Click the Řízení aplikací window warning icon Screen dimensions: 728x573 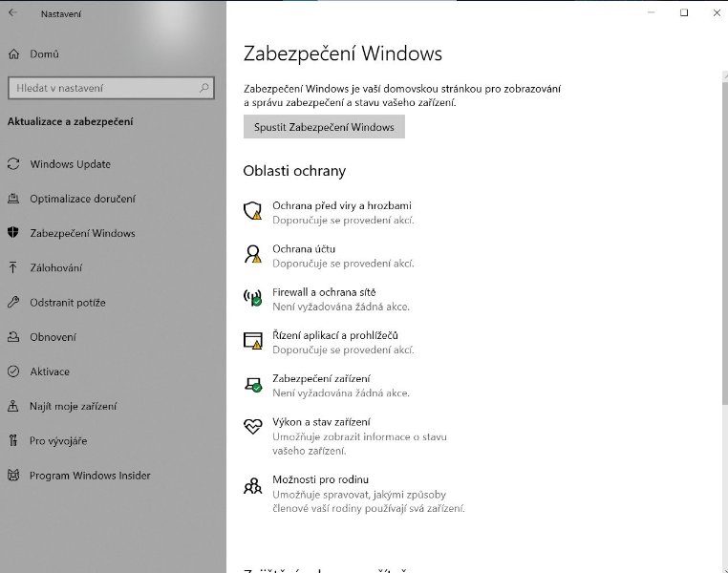coord(253,341)
